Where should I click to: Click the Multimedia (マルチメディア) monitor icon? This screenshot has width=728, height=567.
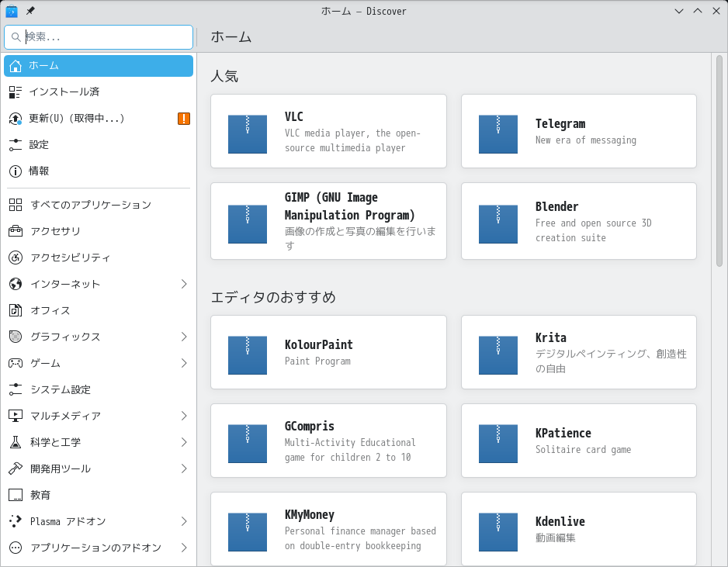16,416
